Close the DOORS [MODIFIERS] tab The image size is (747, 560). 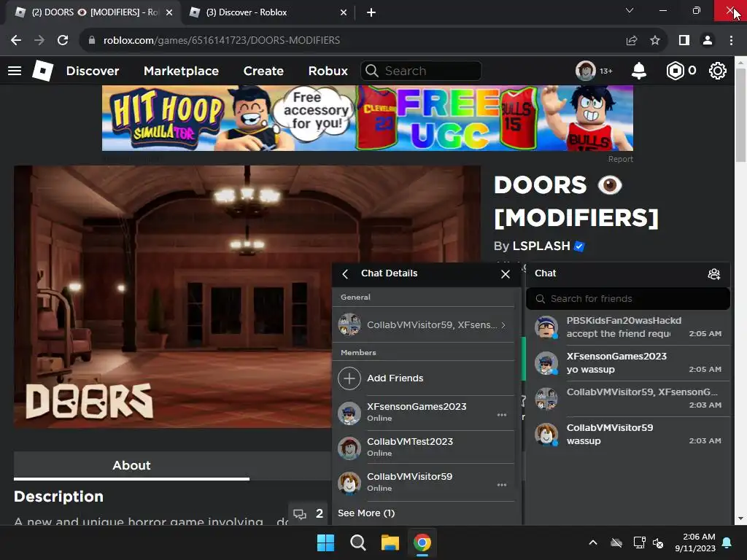169,12
